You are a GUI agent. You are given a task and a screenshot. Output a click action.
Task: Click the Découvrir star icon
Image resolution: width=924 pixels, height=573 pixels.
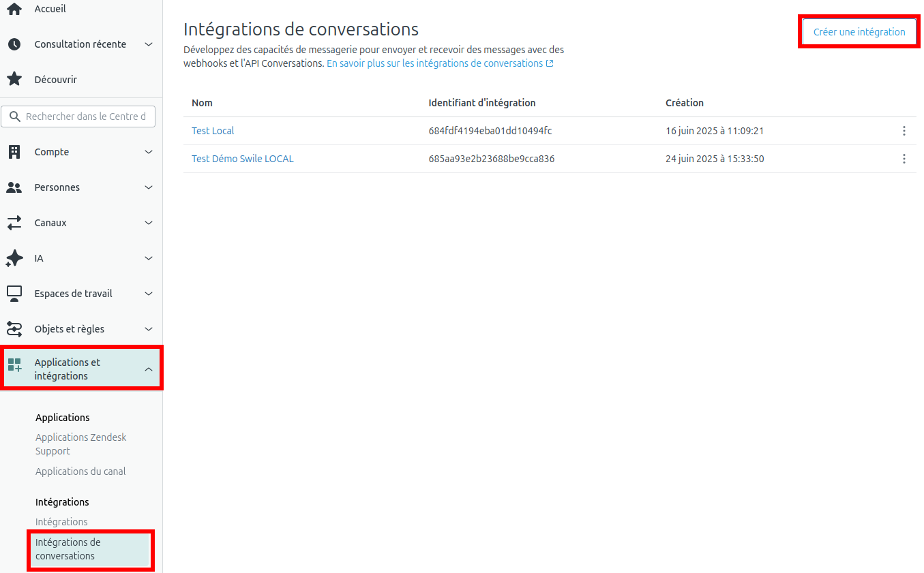coord(14,80)
